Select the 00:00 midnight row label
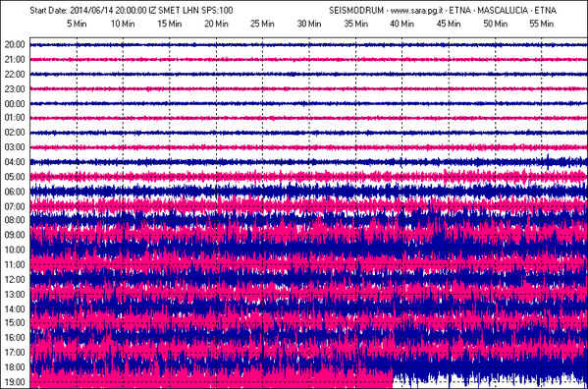 15,103
